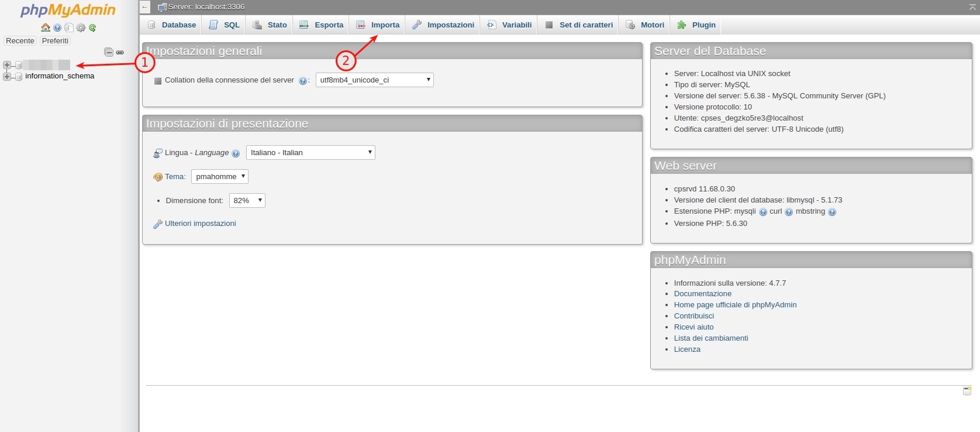Click 'Tipo di server: MySQL' text
Image resolution: width=980 pixels, height=432 pixels.
(x=712, y=85)
